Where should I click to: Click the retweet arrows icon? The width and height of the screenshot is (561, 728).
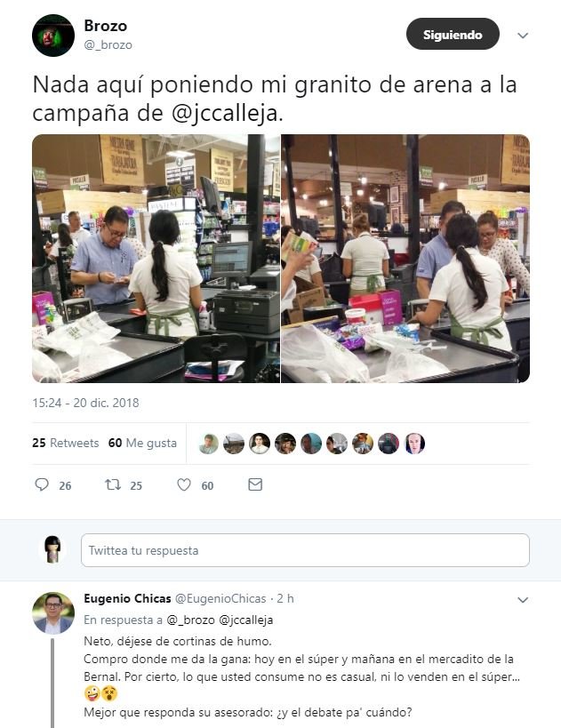(x=113, y=484)
